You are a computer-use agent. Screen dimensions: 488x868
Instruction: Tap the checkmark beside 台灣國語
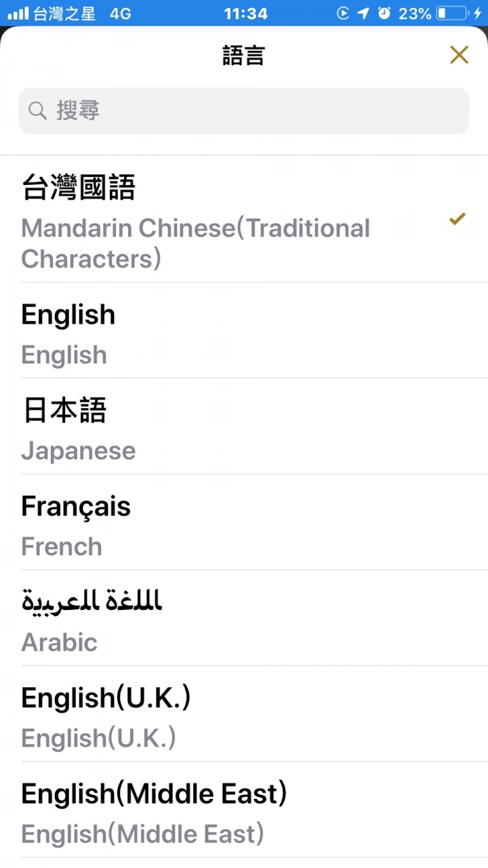[457, 219]
